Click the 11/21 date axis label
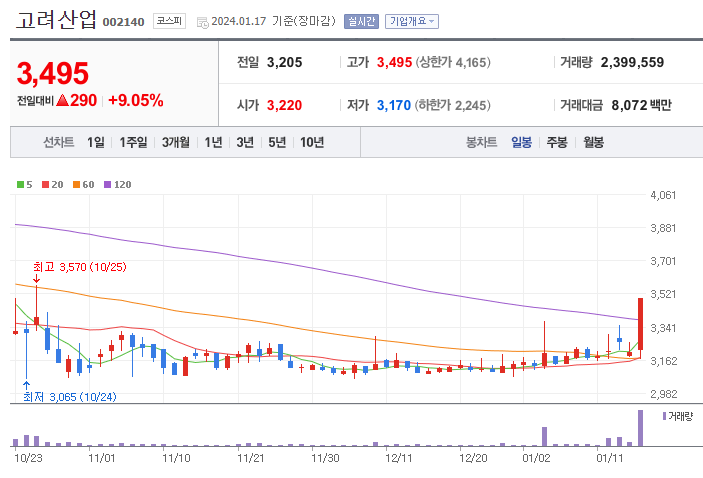Screen dimensions: 703x478 click(x=251, y=458)
